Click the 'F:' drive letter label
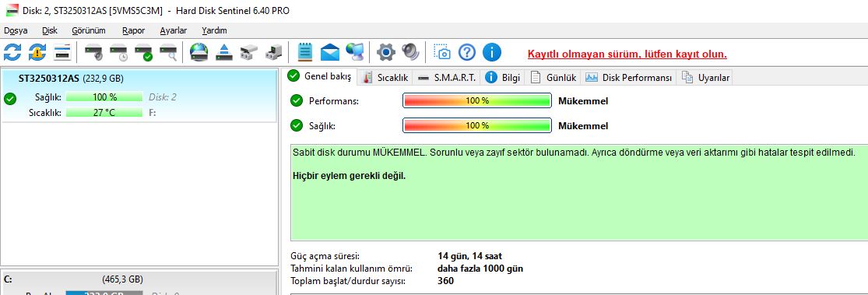 153,113
